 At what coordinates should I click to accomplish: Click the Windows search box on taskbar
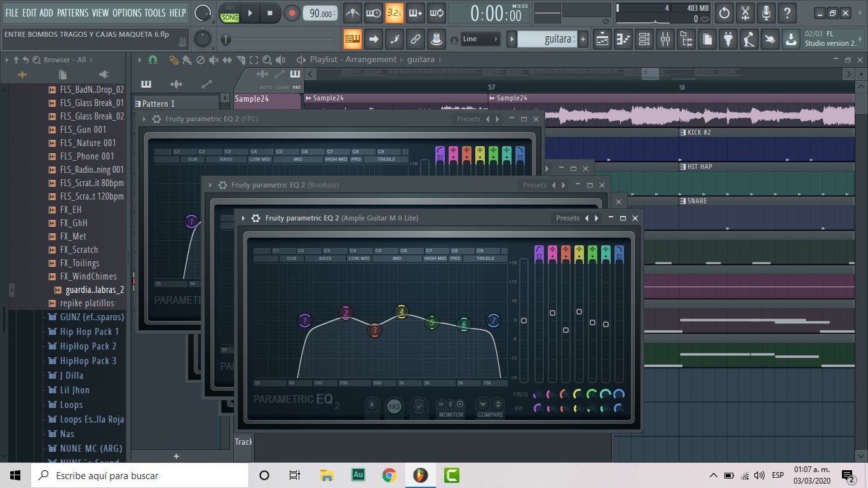pos(140,475)
